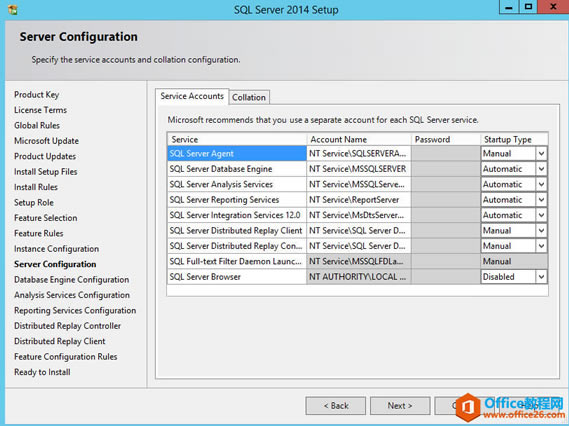Click Distributed Replay Client step in sidebar
This screenshot has width=569, height=426.
[60, 341]
